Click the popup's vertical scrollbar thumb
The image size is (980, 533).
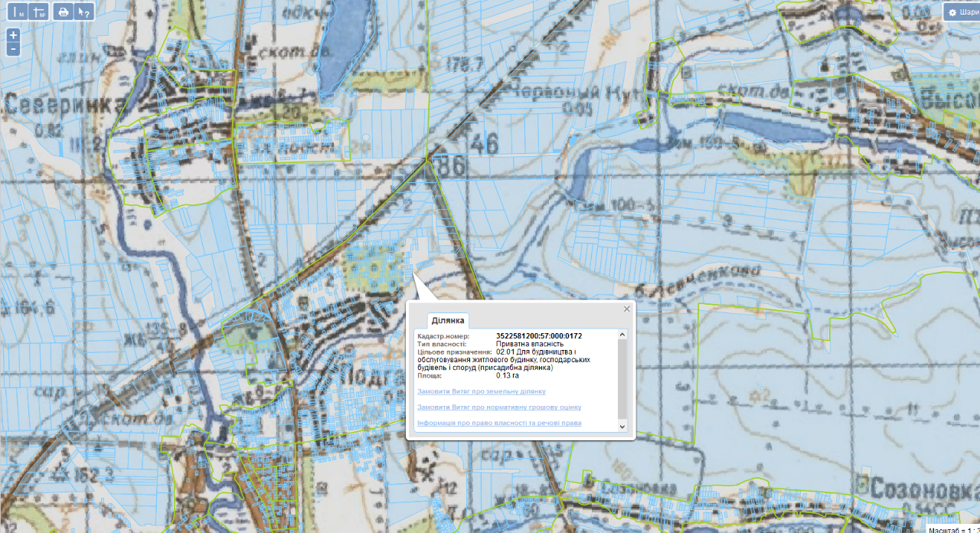tap(622, 378)
